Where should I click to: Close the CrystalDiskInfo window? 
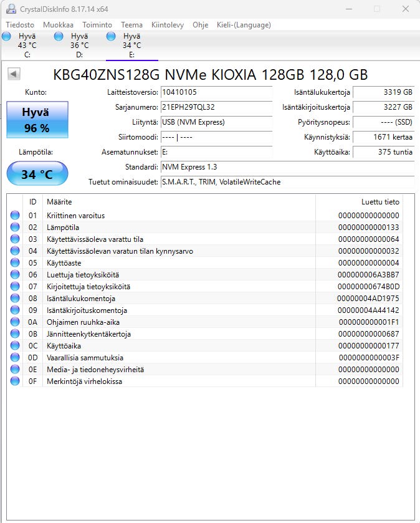(x=405, y=9)
